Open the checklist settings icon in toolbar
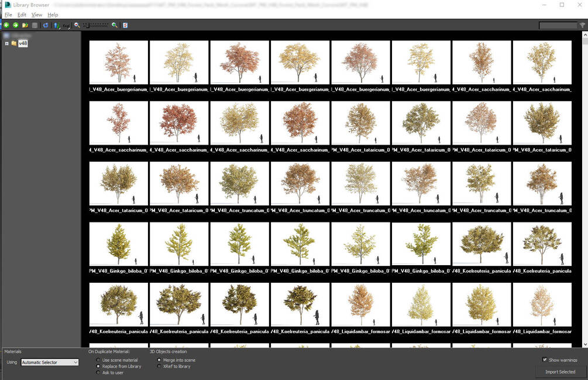588x380 pixels. [125, 25]
